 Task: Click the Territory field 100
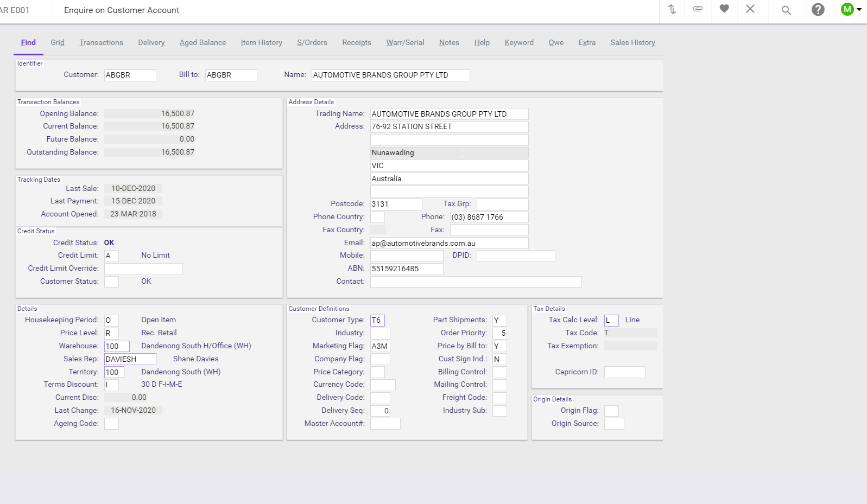tap(114, 372)
